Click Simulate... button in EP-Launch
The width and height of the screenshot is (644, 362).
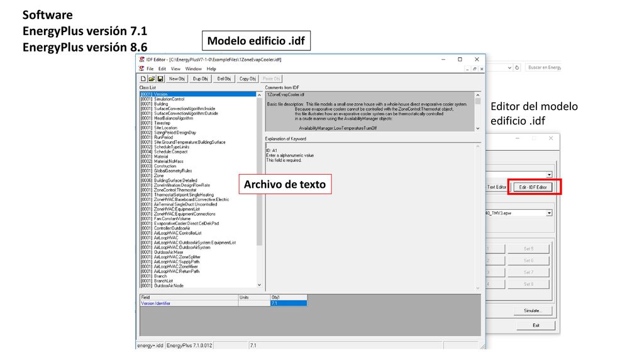coord(533,310)
